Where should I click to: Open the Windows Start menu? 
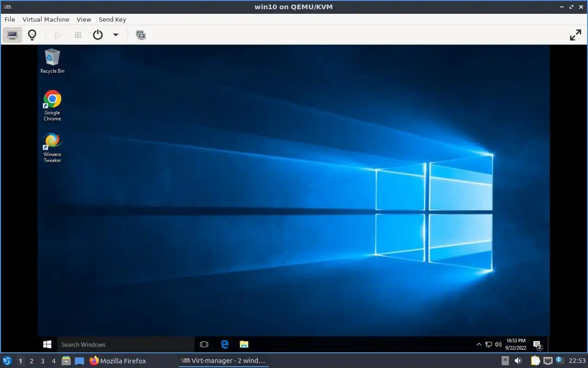tap(47, 344)
